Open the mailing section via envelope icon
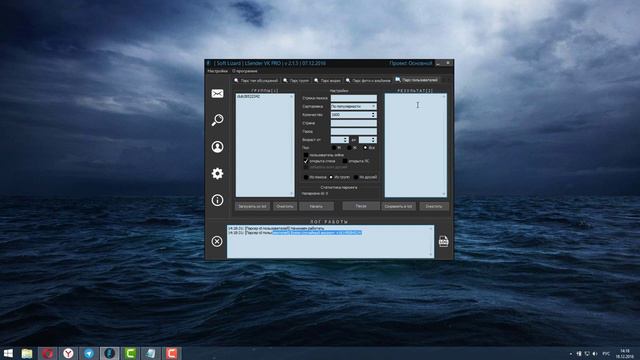 pyautogui.click(x=217, y=93)
